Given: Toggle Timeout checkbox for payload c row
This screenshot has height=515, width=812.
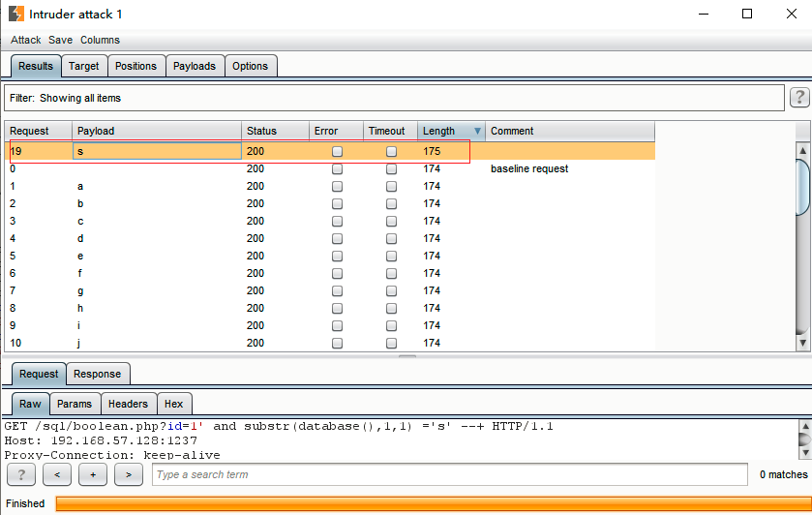Looking at the screenshot, I should tap(392, 222).
